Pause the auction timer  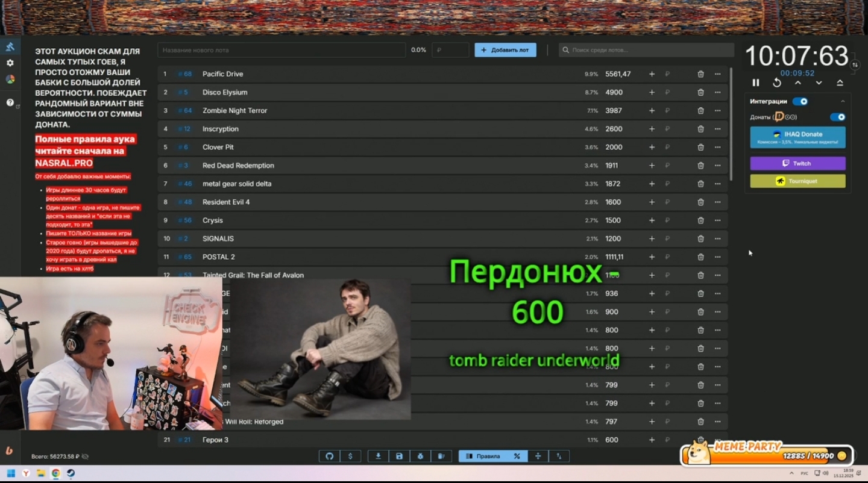point(756,83)
